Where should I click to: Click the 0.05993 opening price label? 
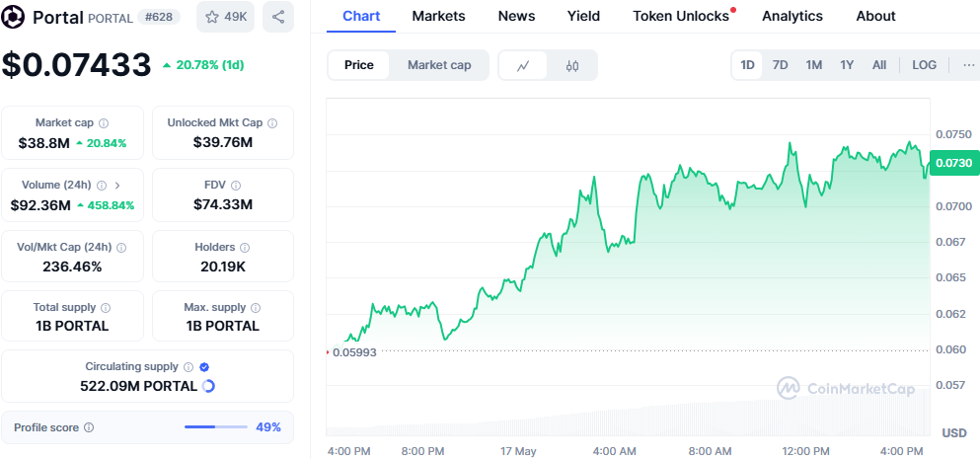tap(354, 352)
